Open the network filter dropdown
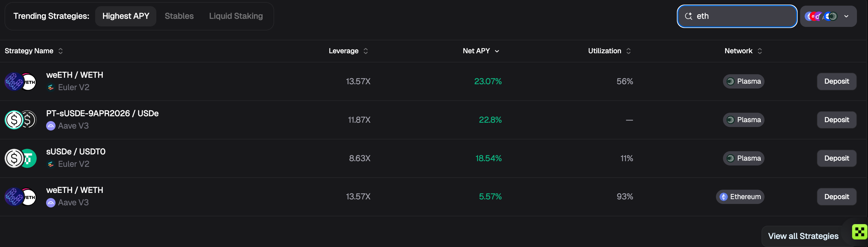 point(828,16)
